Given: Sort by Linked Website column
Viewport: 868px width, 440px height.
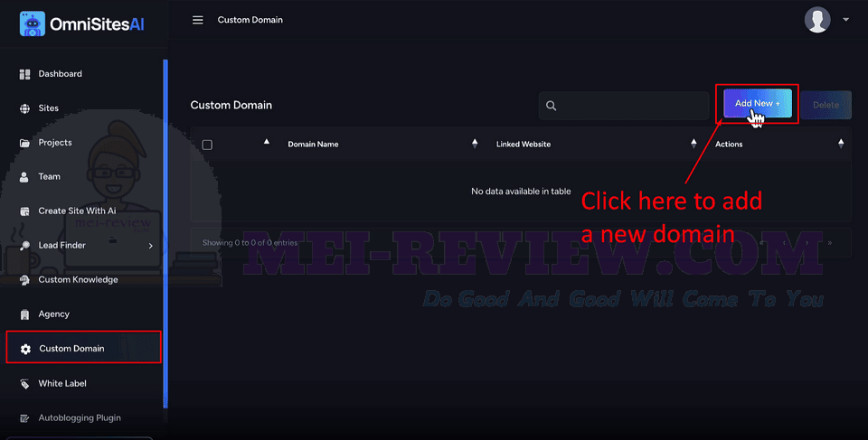Looking at the screenshot, I should (693, 144).
